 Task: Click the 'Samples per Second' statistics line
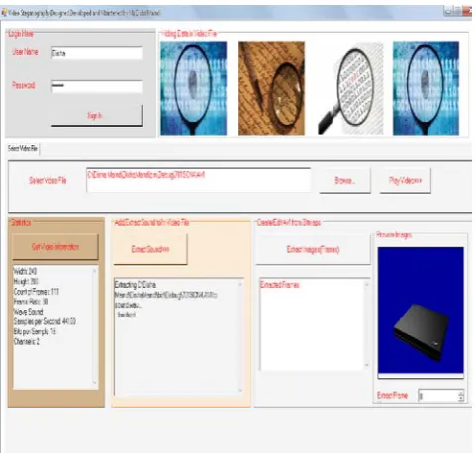(45, 321)
